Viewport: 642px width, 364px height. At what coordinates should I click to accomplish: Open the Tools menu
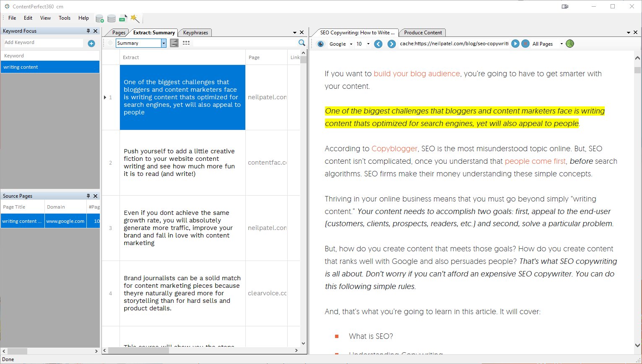click(64, 18)
